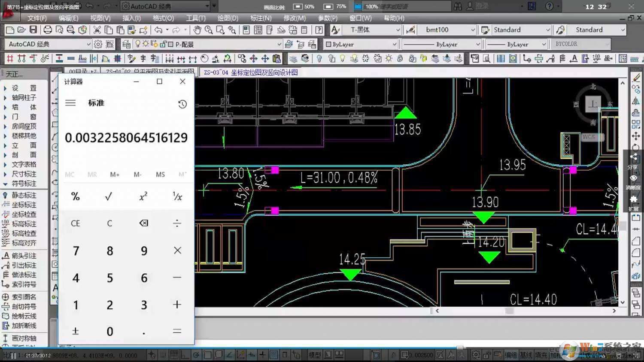
Task: Open the P-配景 layer dropdown list
Action: coord(279,44)
